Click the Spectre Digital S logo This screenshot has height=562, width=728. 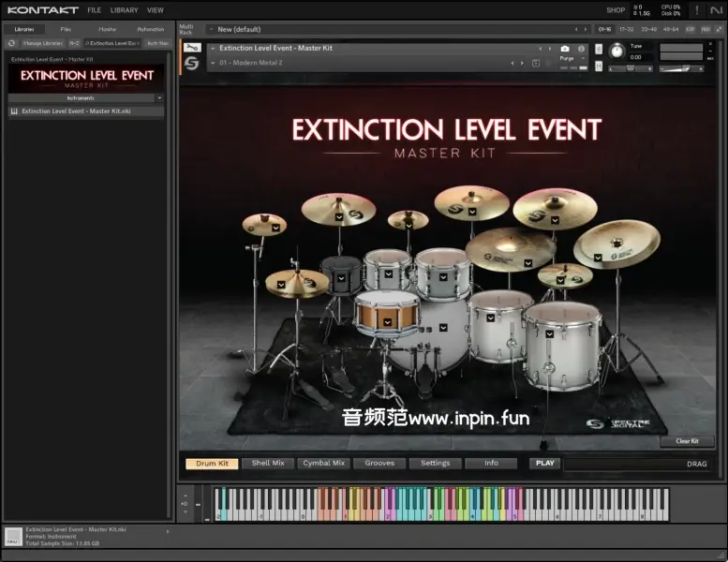(x=191, y=63)
